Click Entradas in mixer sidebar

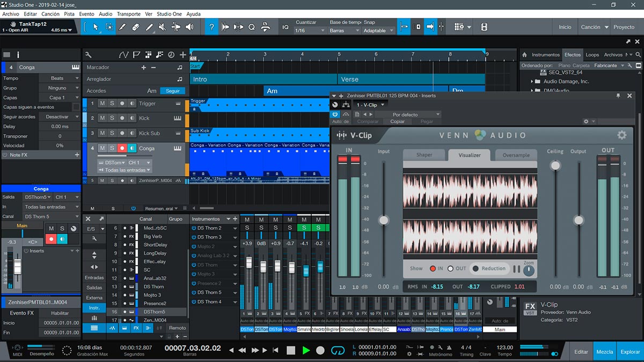pos(94,278)
